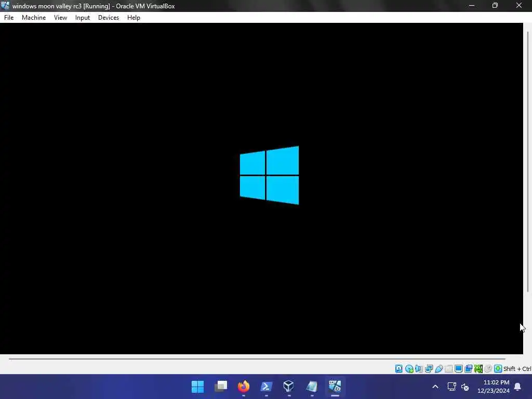Click the audio status indicator icon
Viewport: 532px width, 399px height.
[419, 368]
